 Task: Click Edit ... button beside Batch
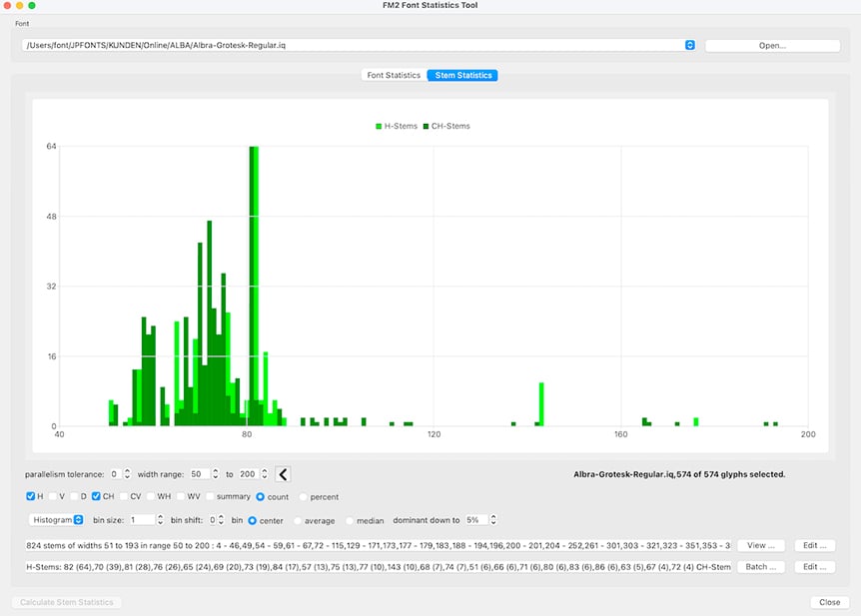tap(814, 567)
